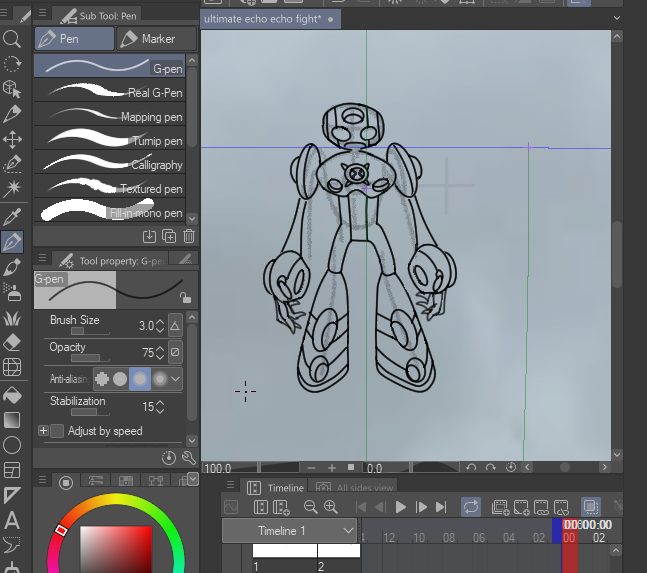Select the Fill bucket tool
647x573 pixels.
tap(12, 395)
